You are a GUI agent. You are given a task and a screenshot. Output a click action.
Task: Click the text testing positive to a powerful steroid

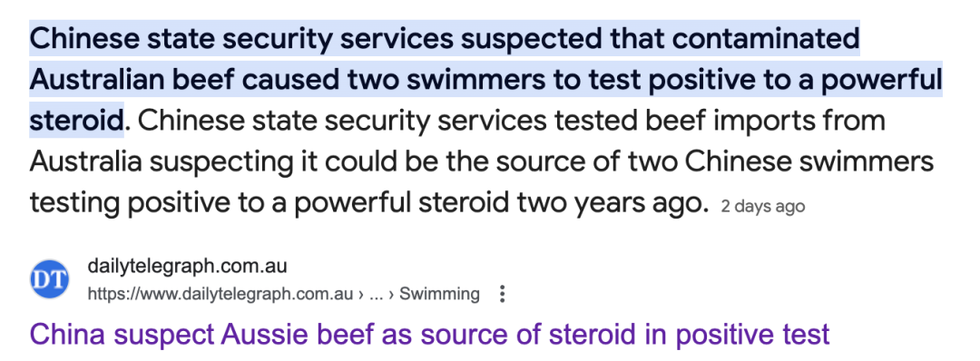(x=252, y=203)
